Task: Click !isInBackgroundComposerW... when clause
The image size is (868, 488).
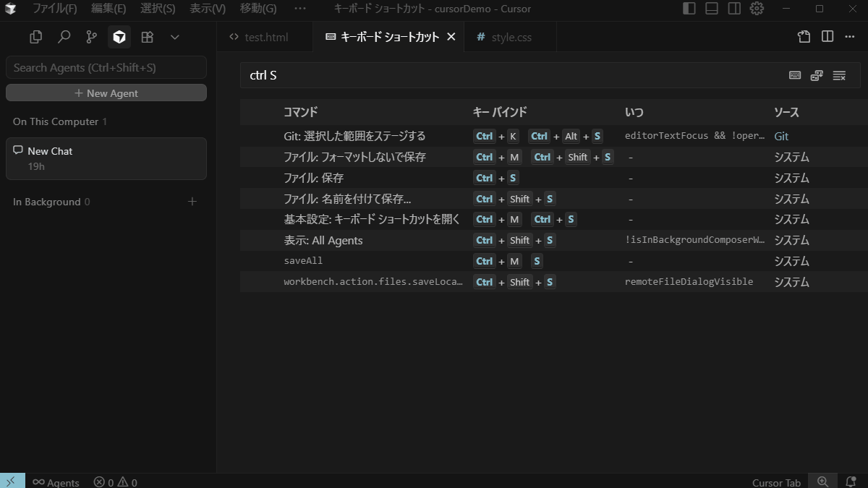Action: [694, 240]
